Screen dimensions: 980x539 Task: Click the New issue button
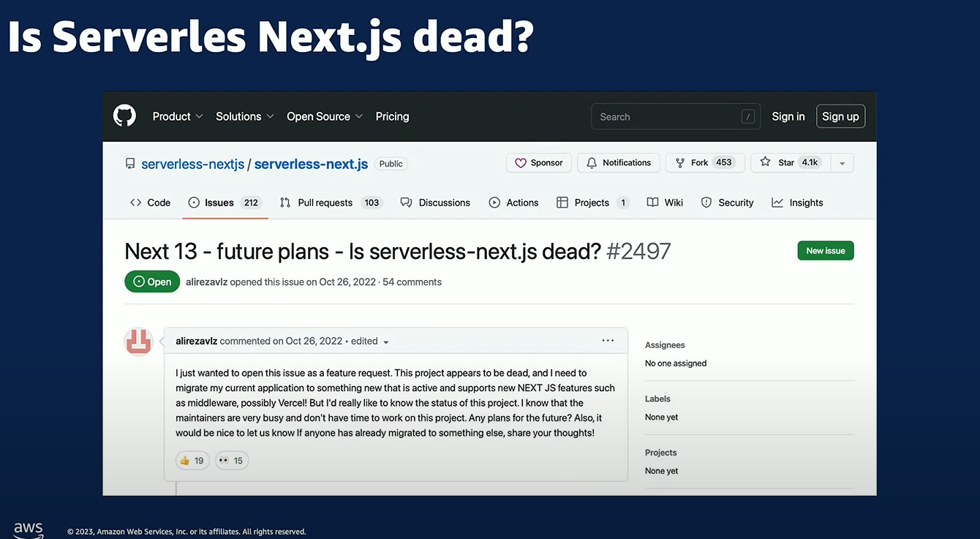[826, 251]
